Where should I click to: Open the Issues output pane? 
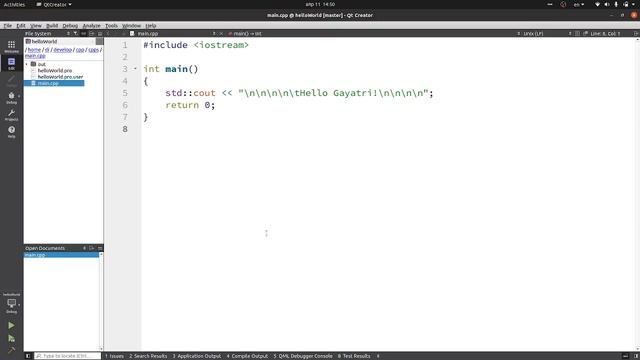point(114,356)
